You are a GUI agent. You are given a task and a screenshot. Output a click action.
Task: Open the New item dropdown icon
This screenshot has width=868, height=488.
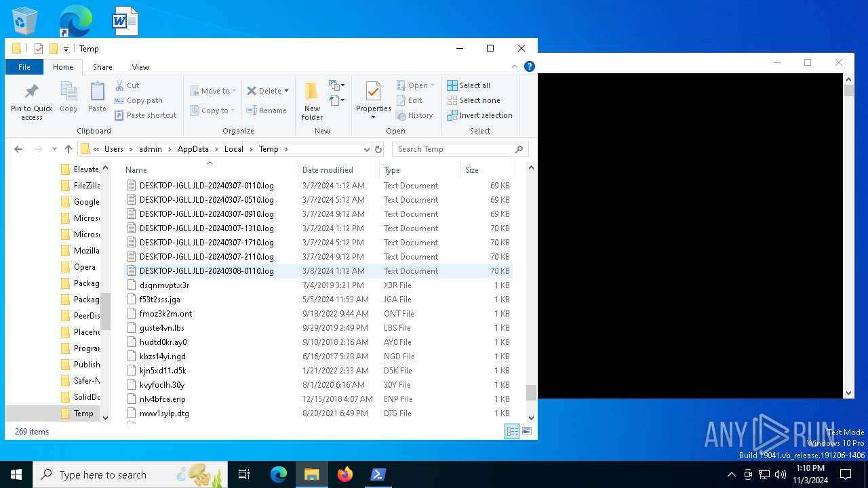tap(337, 85)
